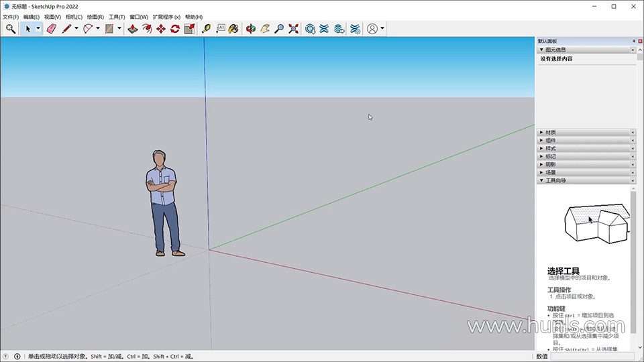Open the account dropdown arrow
Viewport: 644px width, 362px height.
click(382, 28)
